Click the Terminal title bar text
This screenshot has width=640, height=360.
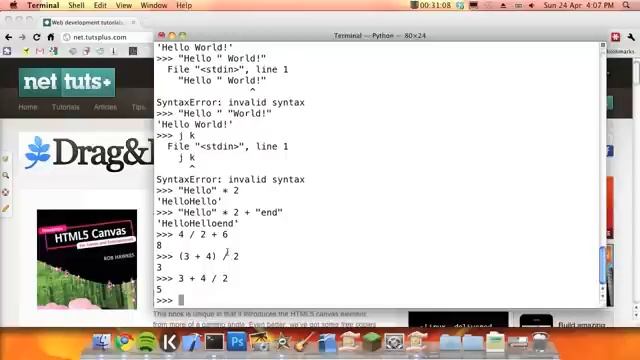click(380, 36)
